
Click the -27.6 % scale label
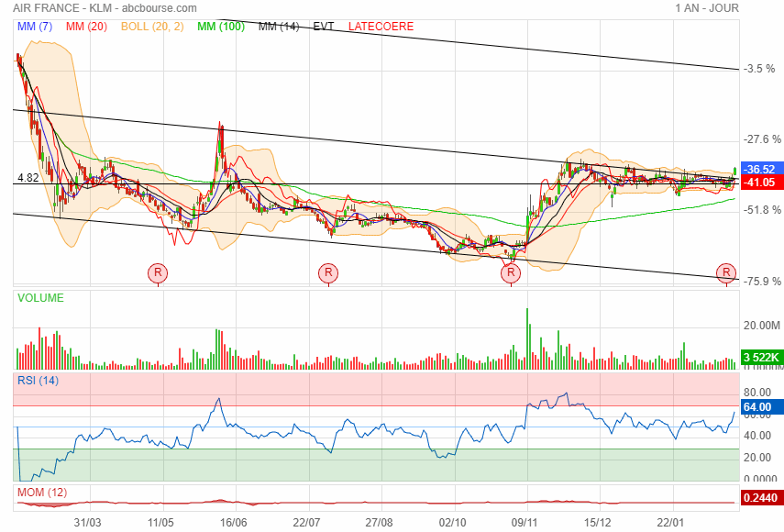tap(761, 139)
